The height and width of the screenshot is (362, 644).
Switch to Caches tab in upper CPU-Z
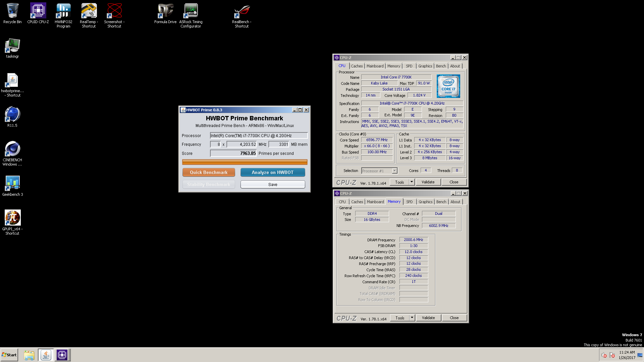tap(357, 66)
